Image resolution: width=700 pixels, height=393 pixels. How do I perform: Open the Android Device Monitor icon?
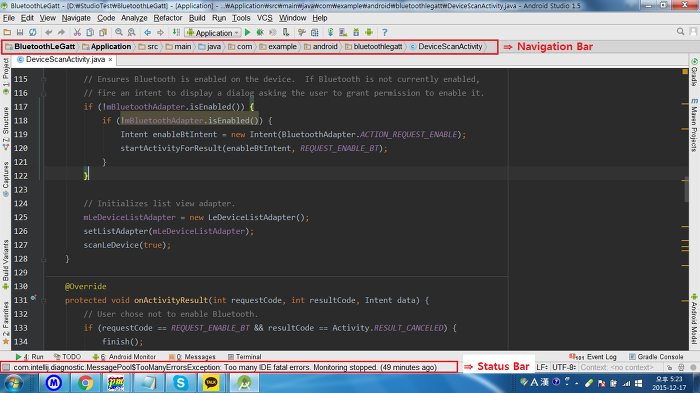pyautogui.click(x=369, y=32)
